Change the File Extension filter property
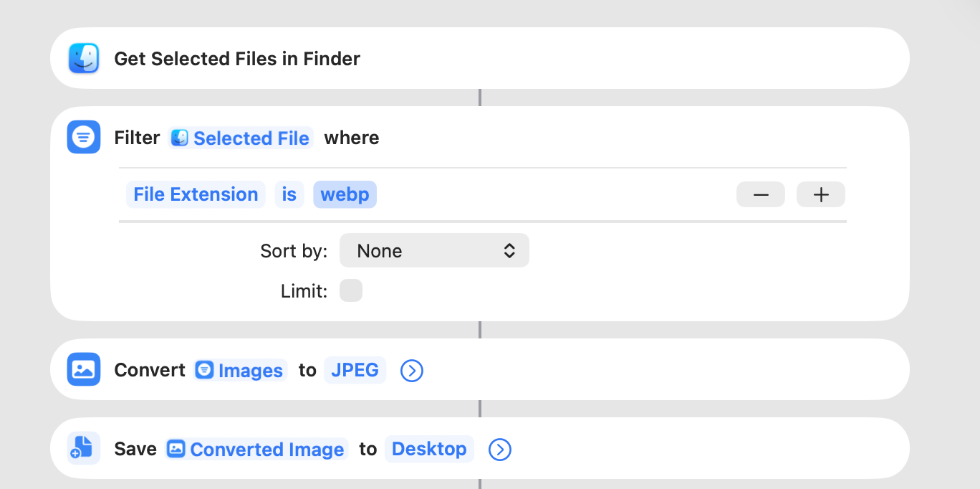The height and width of the screenshot is (489, 980). coord(196,194)
